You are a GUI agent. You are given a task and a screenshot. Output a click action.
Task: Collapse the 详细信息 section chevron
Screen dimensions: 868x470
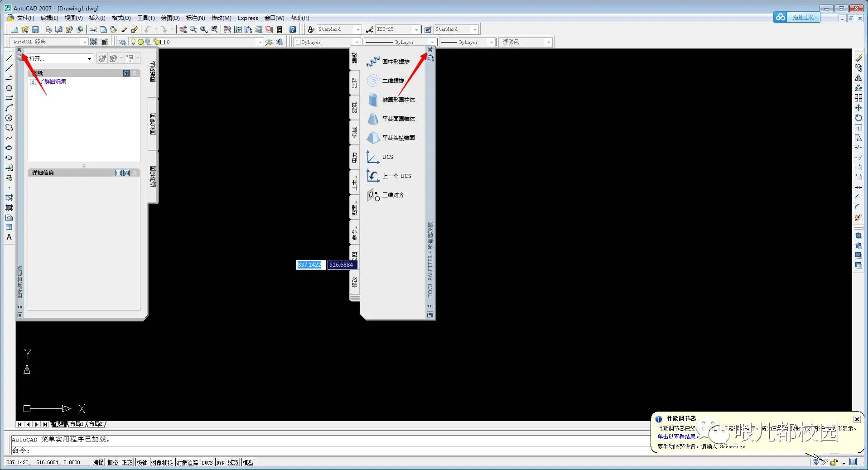(x=135, y=173)
